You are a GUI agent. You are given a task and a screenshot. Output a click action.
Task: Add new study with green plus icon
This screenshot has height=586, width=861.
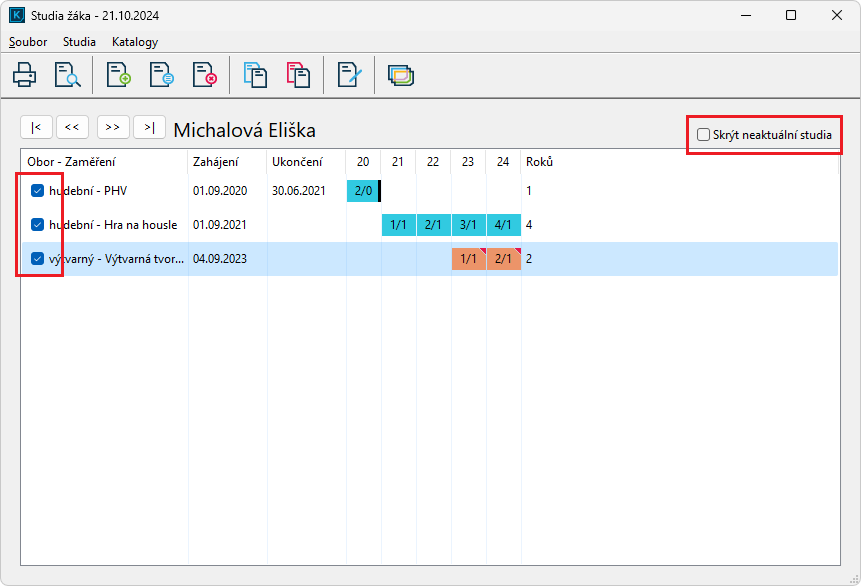[119, 75]
